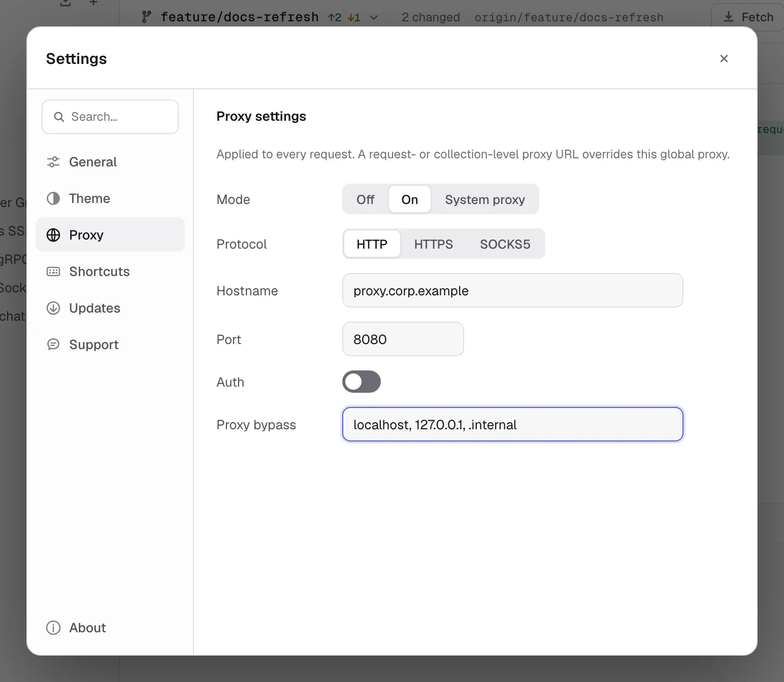Select SOCKS5 protocol

click(x=505, y=244)
